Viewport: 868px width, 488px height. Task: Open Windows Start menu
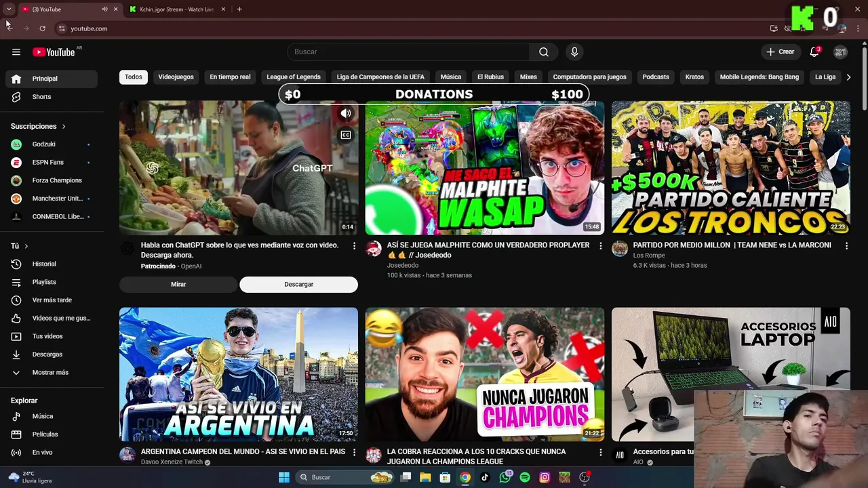[x=284, y=477]
